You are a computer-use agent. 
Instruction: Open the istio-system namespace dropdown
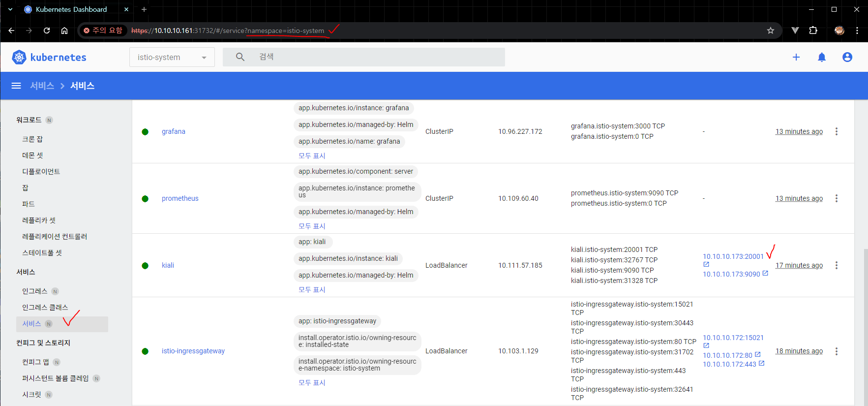[172, 57]
